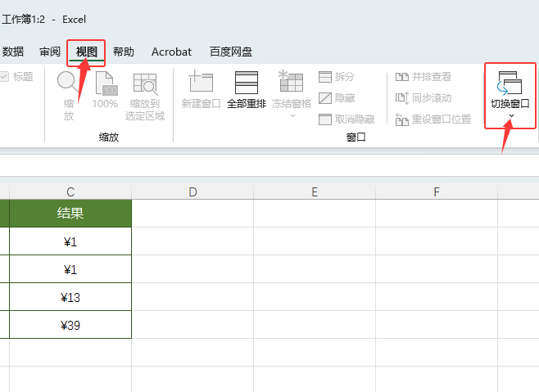Select column F header

pos(437,191)
